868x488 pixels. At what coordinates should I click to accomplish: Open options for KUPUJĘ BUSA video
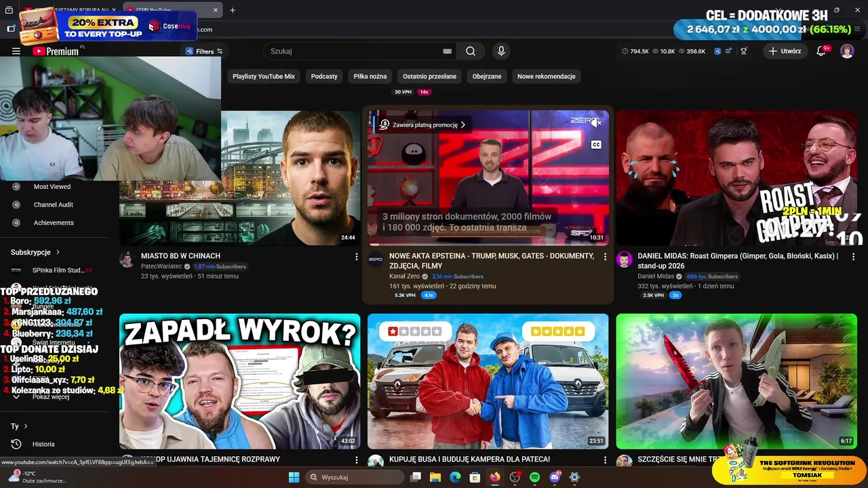(605, 460)
